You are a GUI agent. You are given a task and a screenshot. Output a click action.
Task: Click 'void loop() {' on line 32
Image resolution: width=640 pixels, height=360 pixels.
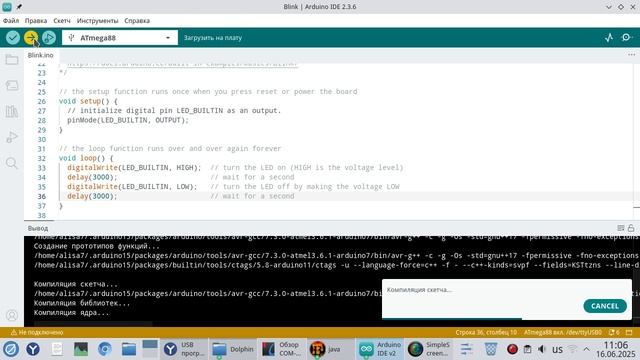click(86, 158)
